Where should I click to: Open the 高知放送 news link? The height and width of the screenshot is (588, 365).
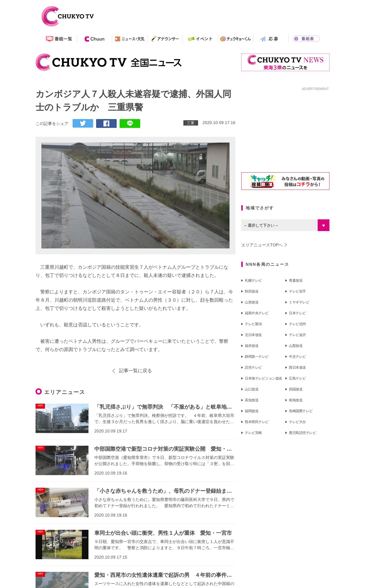coord(250,400)
